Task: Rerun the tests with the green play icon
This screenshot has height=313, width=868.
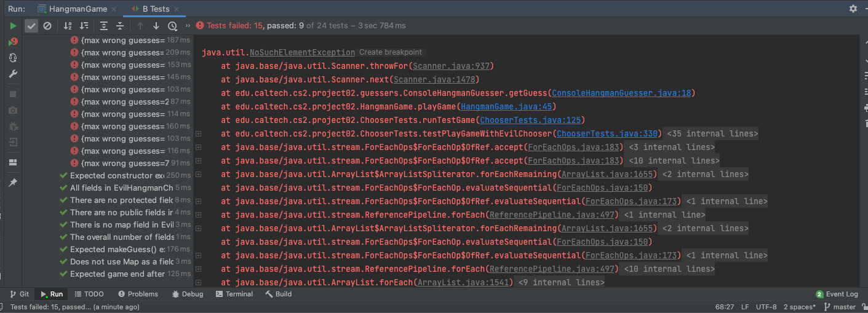Action: [x=13, y=26]
